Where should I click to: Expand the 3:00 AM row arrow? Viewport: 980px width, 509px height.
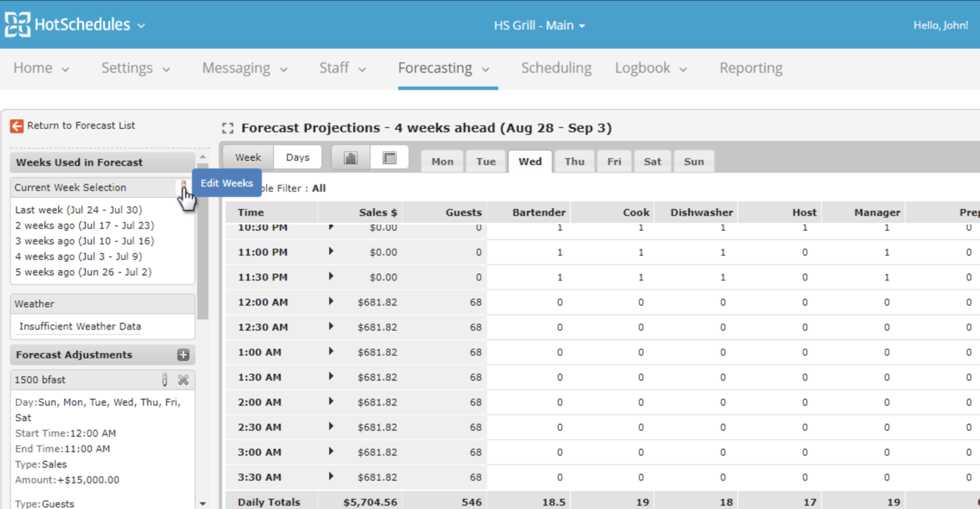(x=331, y=451)
